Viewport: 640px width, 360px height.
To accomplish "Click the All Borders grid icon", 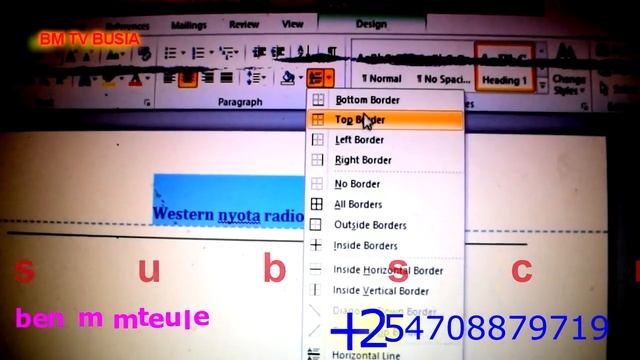I will (x=316, y=204).
